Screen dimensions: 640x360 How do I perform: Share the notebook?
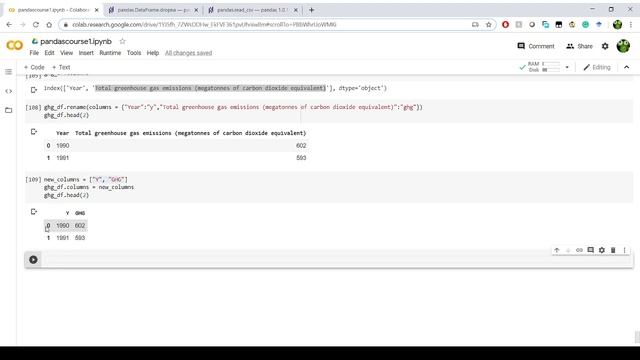579,46
